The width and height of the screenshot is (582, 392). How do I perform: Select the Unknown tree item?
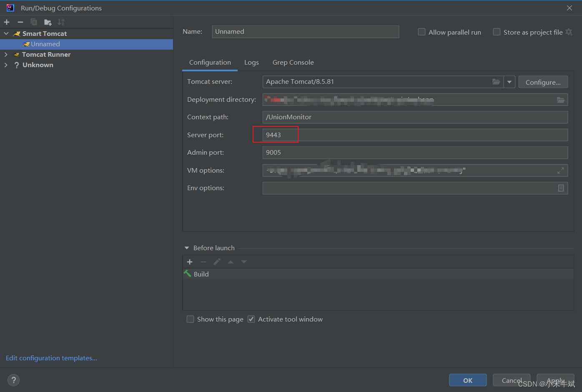[x=86, y=65]
